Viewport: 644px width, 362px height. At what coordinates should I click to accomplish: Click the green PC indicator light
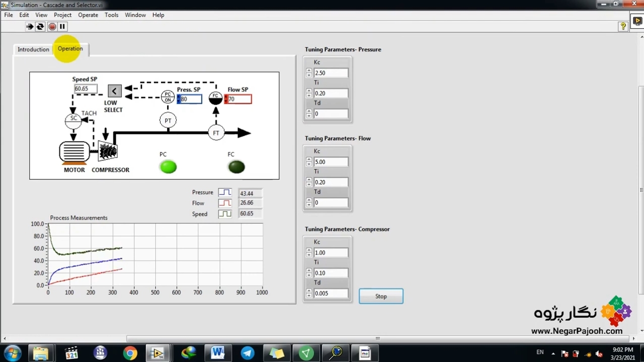click(x=168, y=167)
